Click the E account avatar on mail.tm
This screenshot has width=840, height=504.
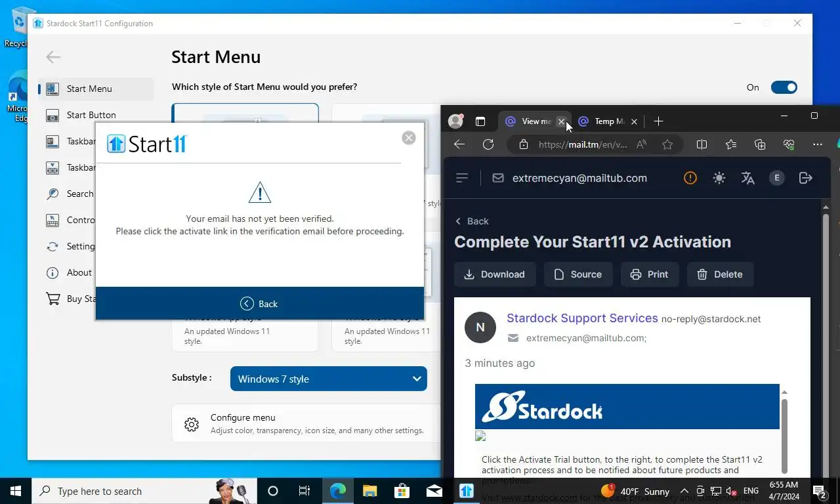[777, 178]
